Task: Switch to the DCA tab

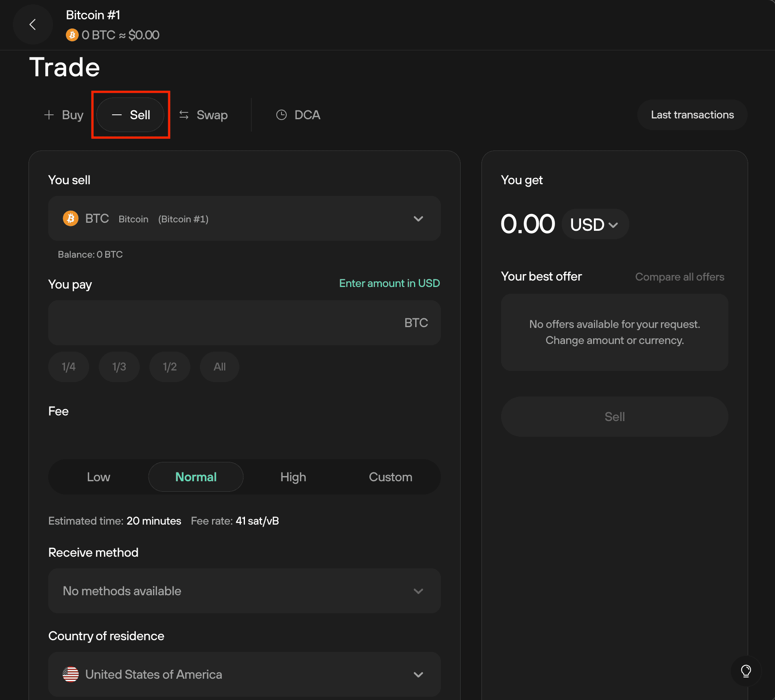Action: pyautogui.click(x=298, y=115)
